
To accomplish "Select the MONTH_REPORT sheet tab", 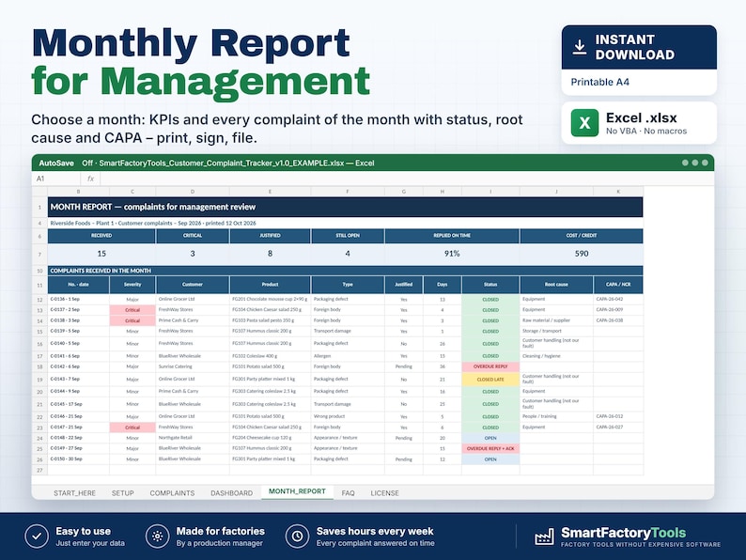I will coord(297,491).
